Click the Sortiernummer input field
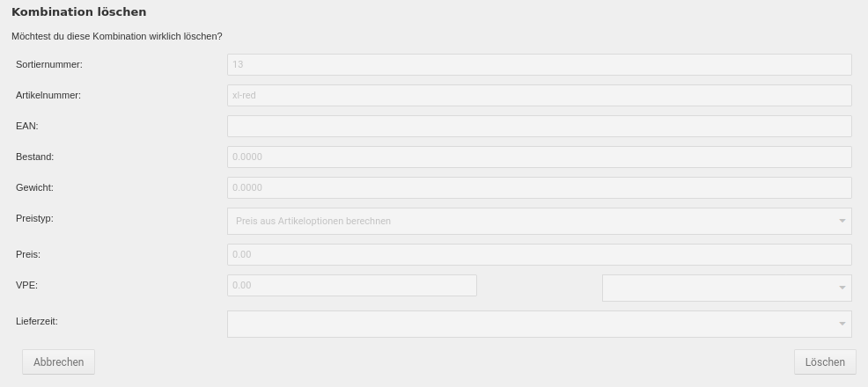The height and width of the screenshot is (387, 868). click(539, 64)
